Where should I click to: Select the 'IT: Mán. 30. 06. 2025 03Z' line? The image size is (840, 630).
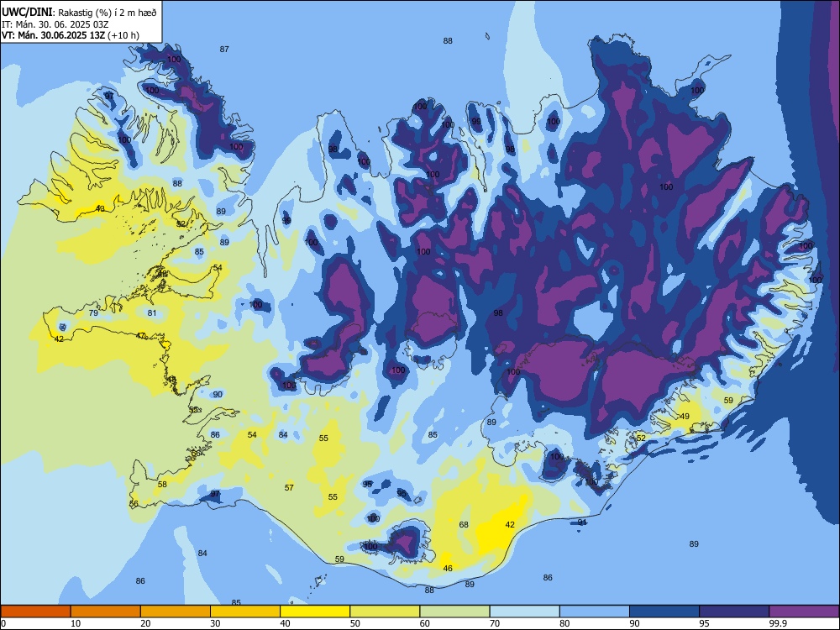click(55, 24)
